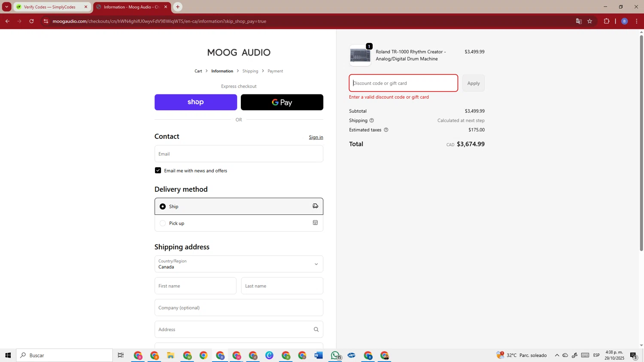Apply the discount code
Viewport: 644px width, 362px height.
pos(474,83)
